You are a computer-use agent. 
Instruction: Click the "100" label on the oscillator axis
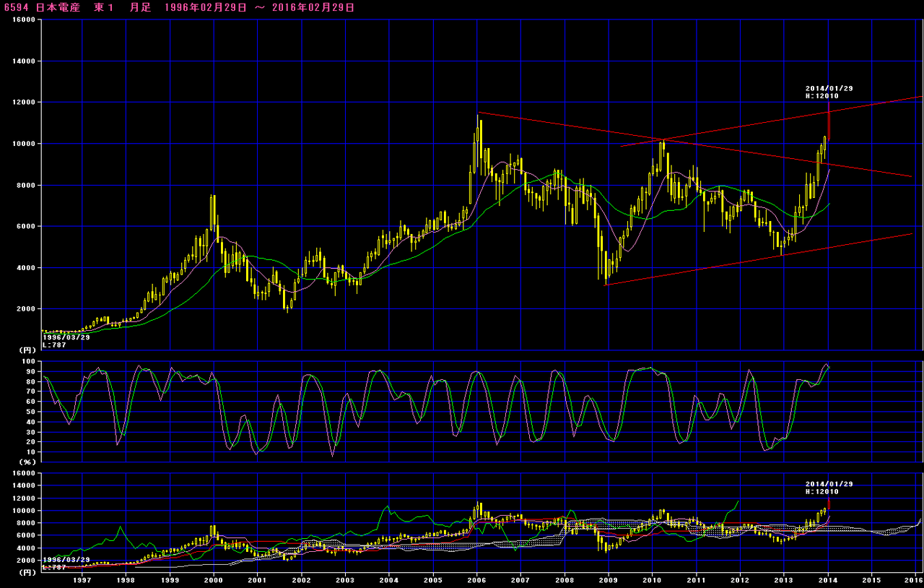click(x=30, y=361)
